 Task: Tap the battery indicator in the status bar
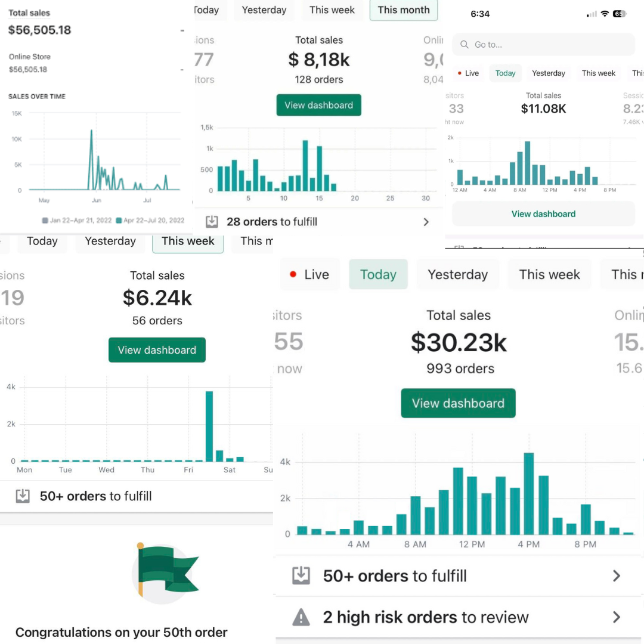[620, 13]
